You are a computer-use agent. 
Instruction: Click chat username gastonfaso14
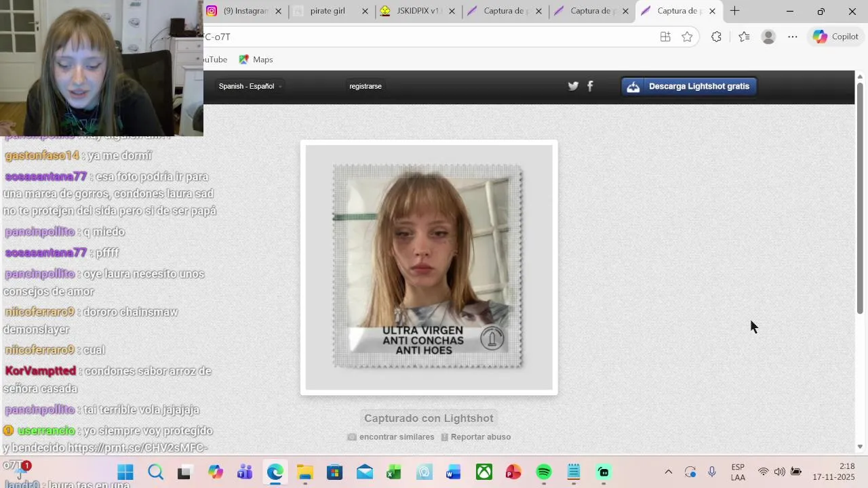point(42,156)
